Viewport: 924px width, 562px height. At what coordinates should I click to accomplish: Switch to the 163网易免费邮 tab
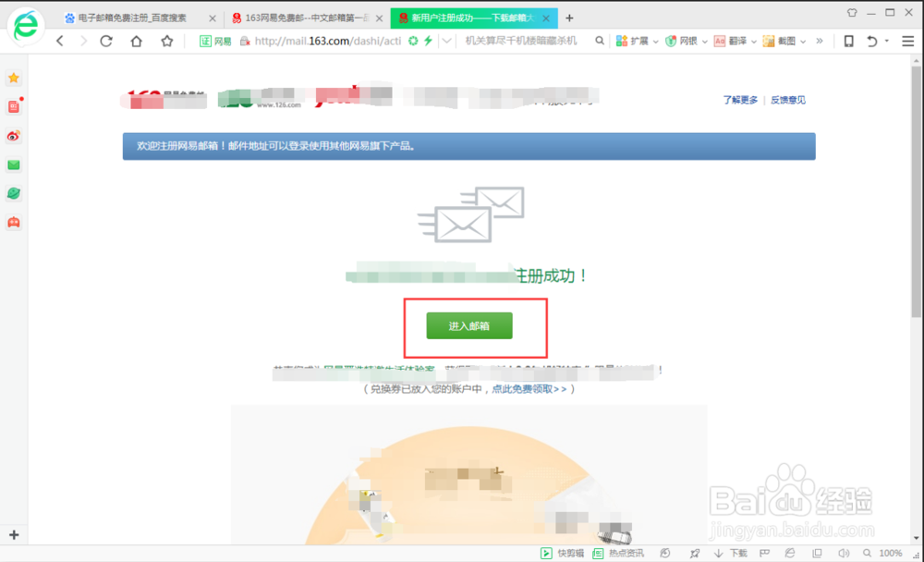(300, 18)
